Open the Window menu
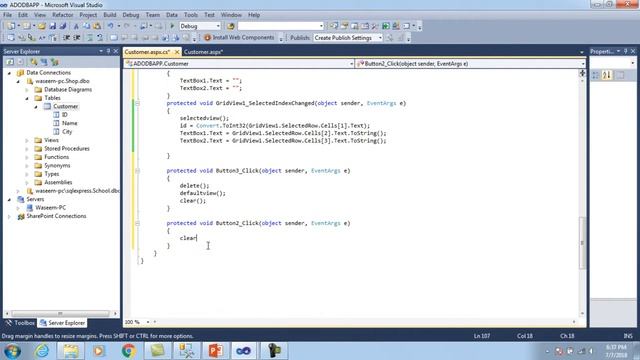Screen dimensions: 640x360 click(x=231, y=15)
